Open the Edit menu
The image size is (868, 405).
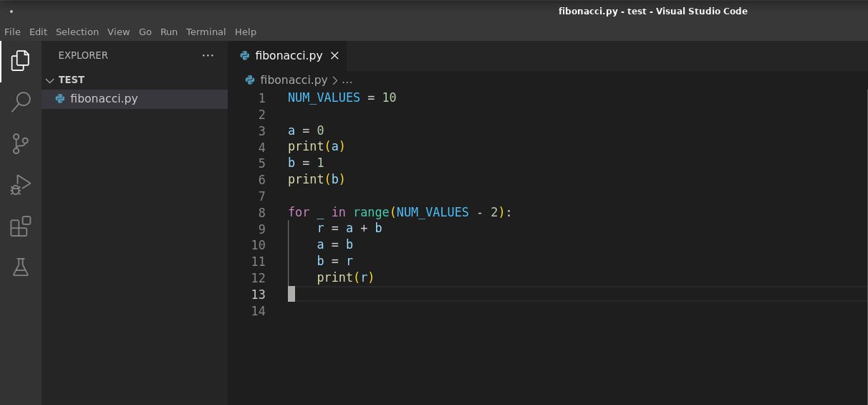38,32
